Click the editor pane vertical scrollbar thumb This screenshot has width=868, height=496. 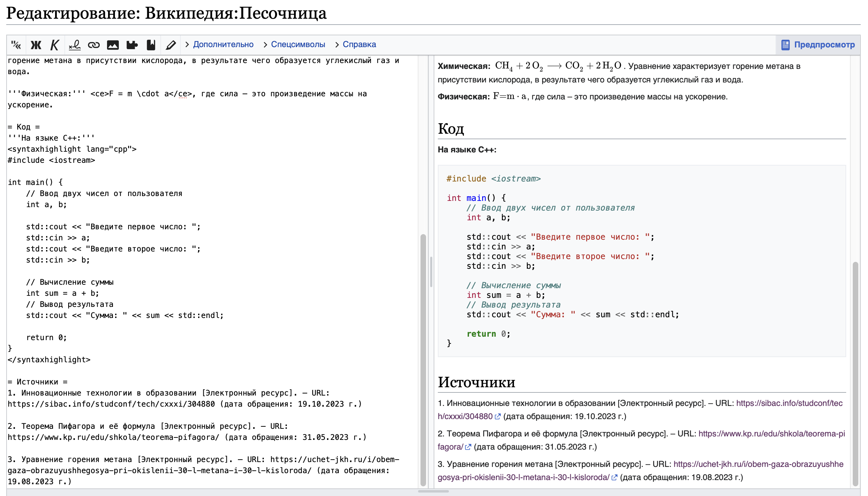423,360
